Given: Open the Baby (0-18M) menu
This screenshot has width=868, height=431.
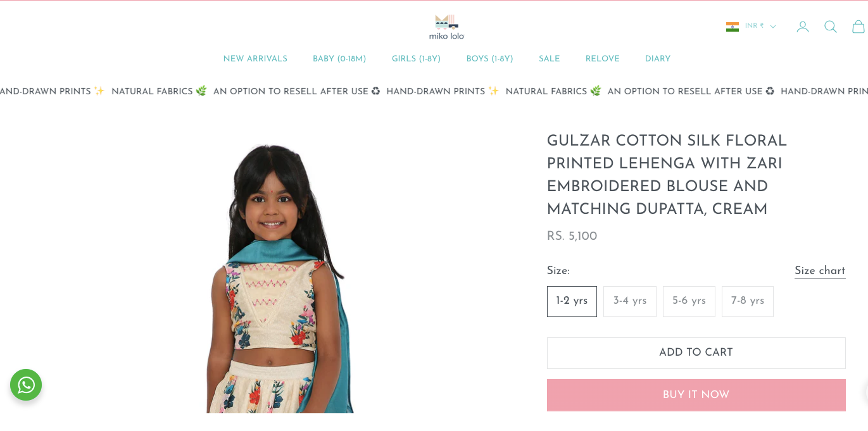Looking at the screenshot, I should click(339, 59).
